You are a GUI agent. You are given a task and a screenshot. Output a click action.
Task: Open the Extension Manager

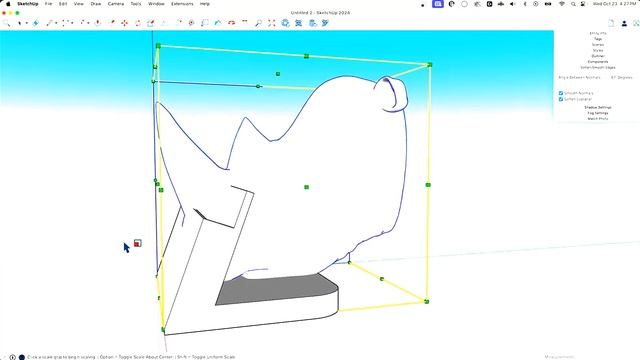coord(325,23)
